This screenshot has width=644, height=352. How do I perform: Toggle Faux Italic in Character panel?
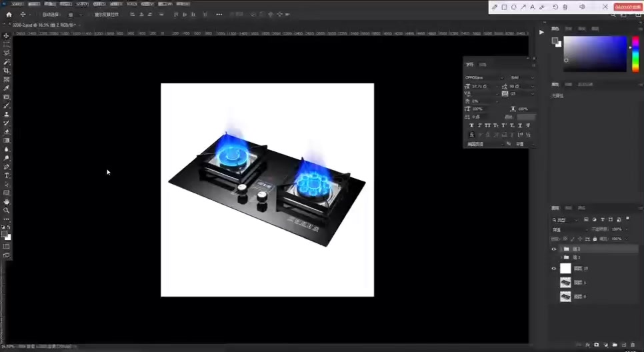[479, 125]
